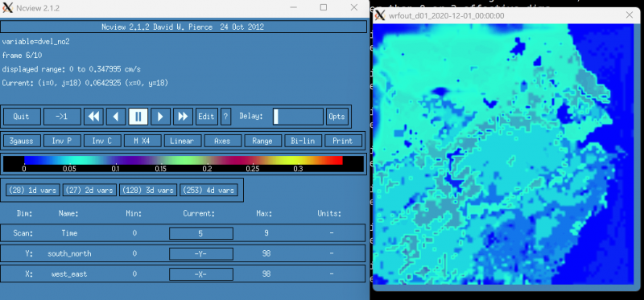Click the rewind double-arrow button
The image size is (644, 300).
tap(93, 117)
